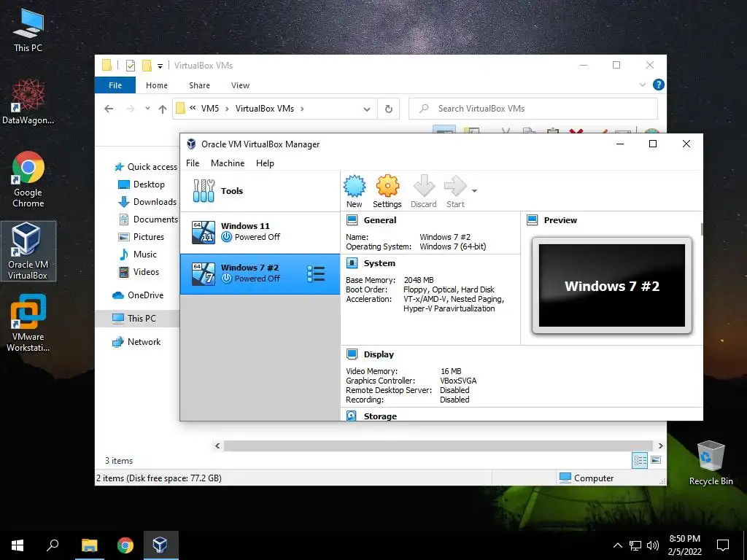
Task: Select the Recycle Bin desktop icon
Action: tap(711, 462)
